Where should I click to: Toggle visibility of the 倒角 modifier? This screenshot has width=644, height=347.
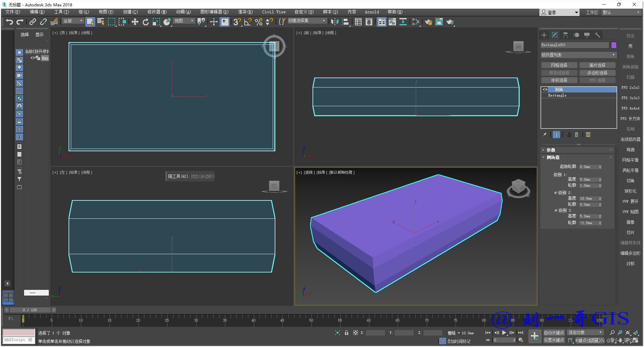tap(545, 90)
